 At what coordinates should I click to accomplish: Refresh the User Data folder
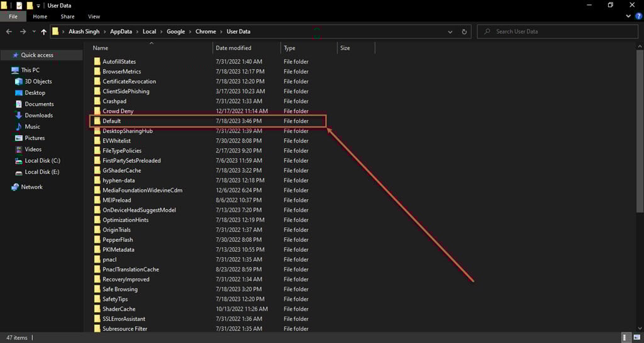(x=464, y=31)
